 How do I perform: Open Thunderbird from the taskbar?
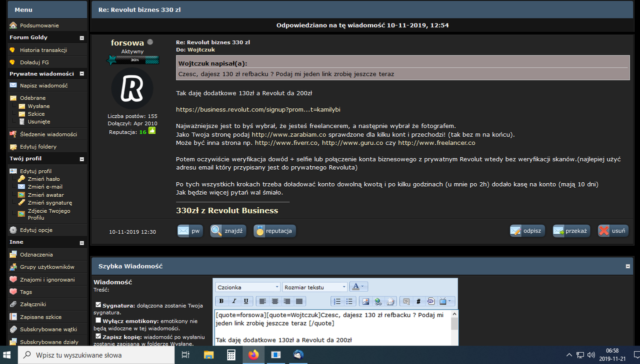pos(298,355)
